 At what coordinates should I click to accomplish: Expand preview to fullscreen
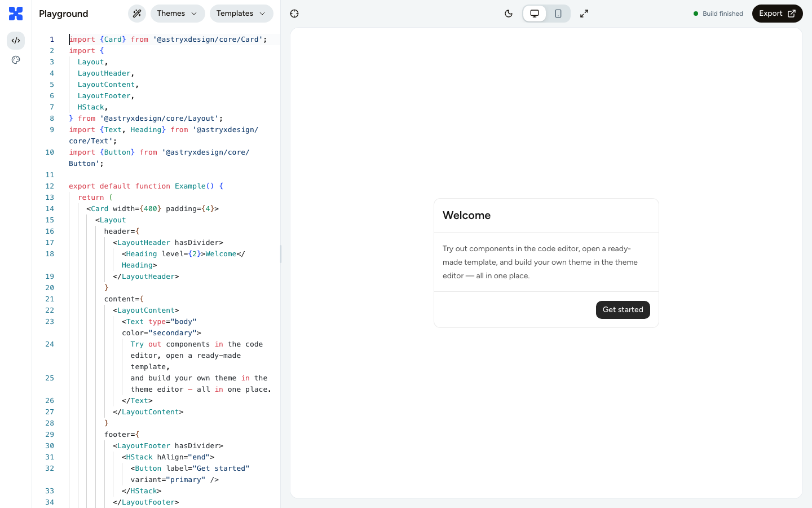[584, 14]
